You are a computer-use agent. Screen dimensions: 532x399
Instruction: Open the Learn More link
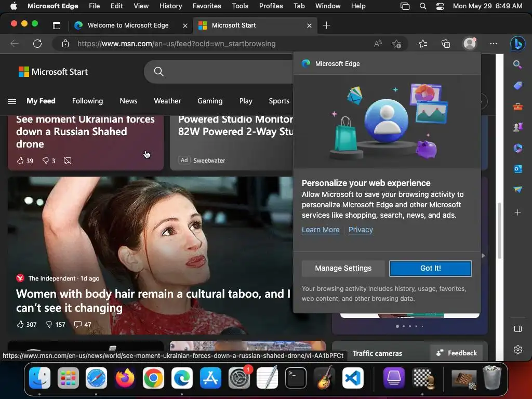321,230
